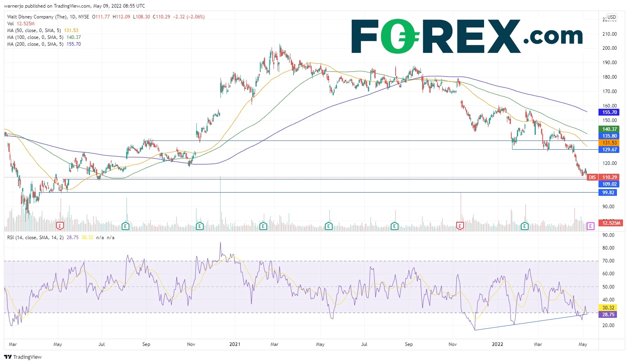Click the green earnings marker near August 2021
This screenshot has height=364, width=629.
pos(394,226)
